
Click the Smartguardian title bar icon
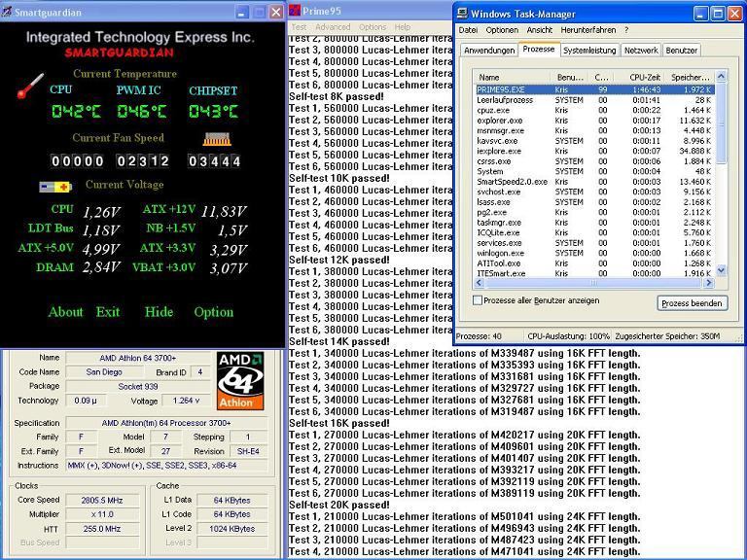(x=6, y=12)
